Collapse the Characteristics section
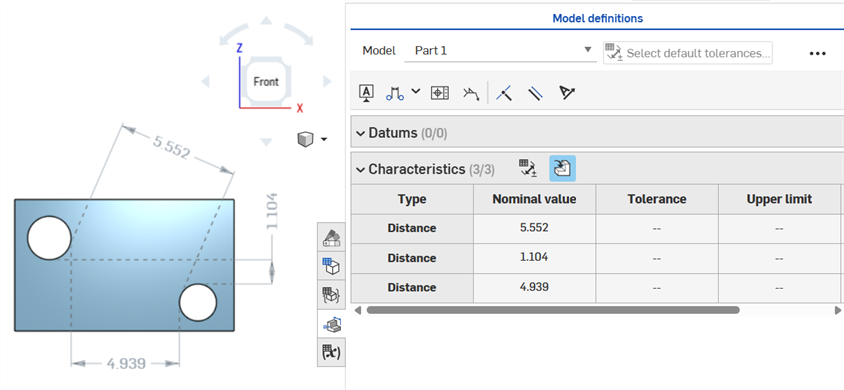This screenshot has width=844, height=390. (x=361, y=169)
